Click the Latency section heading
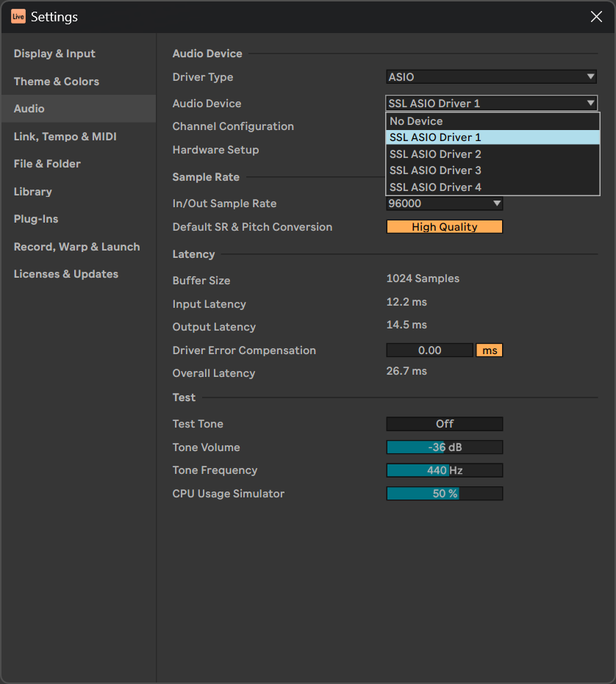 pyautogui.click(x=194, y=254)
